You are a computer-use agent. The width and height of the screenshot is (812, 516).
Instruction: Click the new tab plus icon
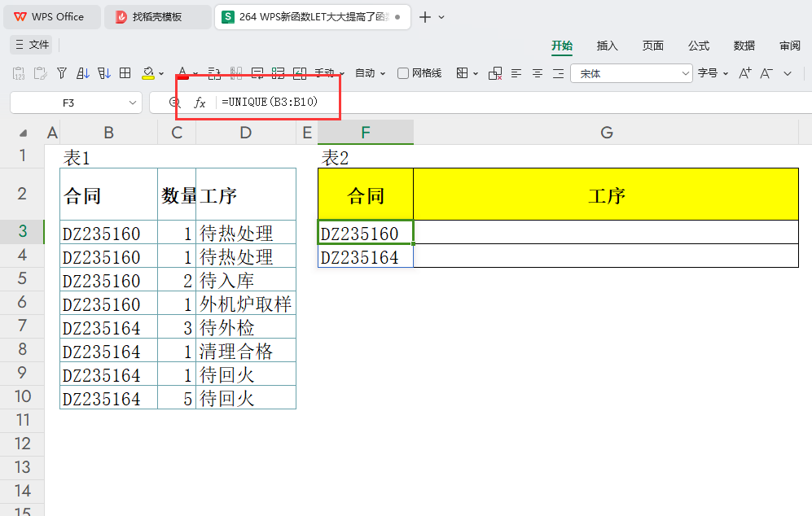point(425,17)
